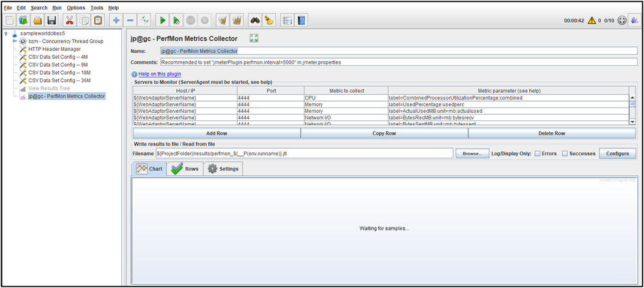Switch to the Rows tab
Viewport: 644px width, 288px height.
coord(185,169)
